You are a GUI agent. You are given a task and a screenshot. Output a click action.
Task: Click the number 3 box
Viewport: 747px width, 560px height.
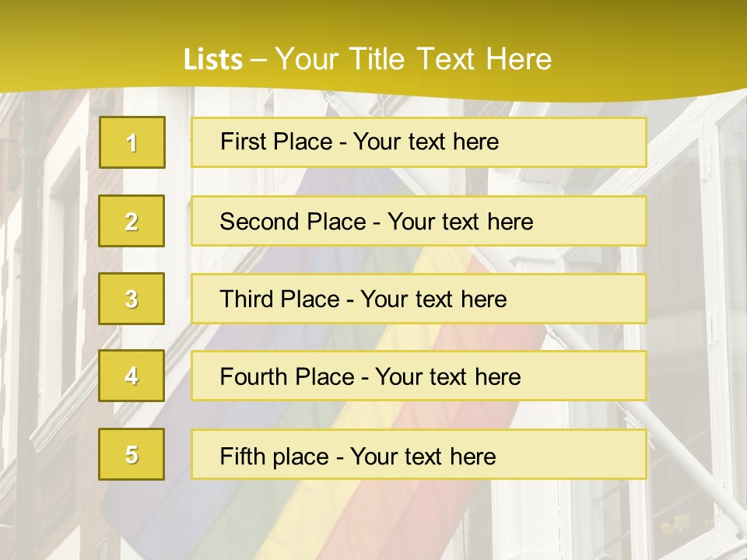(x=132, y=299)
